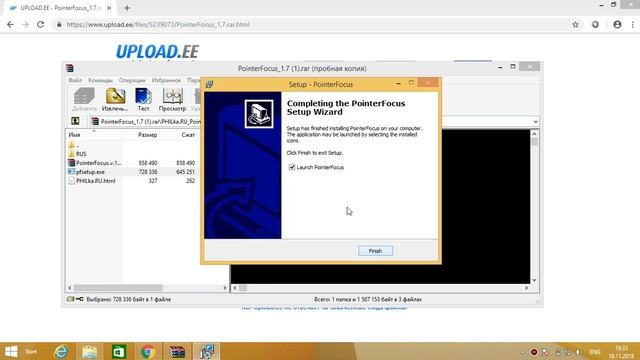Click the preview pane scroll-down arrow
The width and height of the screenshot is (640, 360).
[534, 280]
